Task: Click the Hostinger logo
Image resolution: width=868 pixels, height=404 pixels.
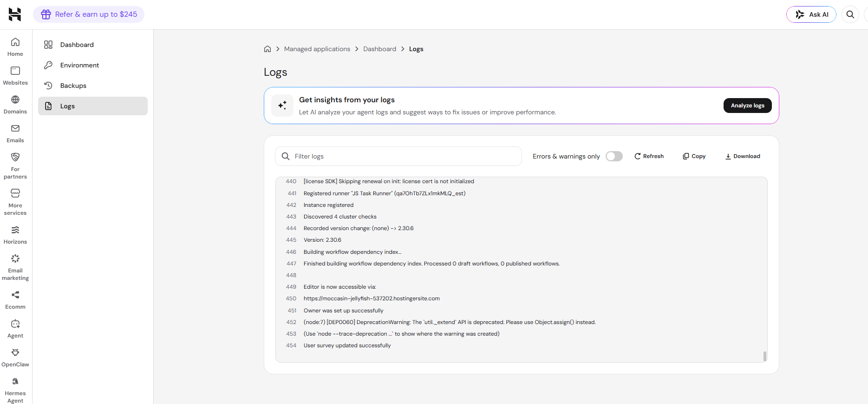Action: [x=15, y=14]
